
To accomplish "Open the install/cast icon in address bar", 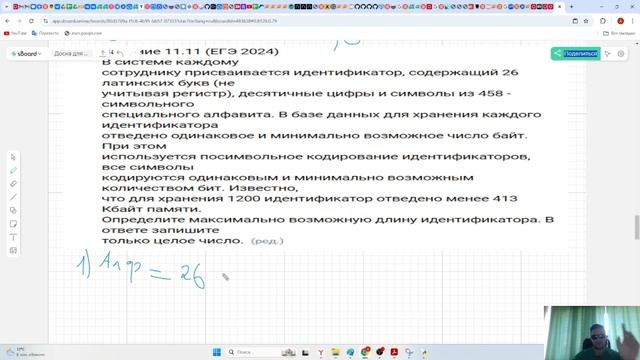I will point(575,21).
